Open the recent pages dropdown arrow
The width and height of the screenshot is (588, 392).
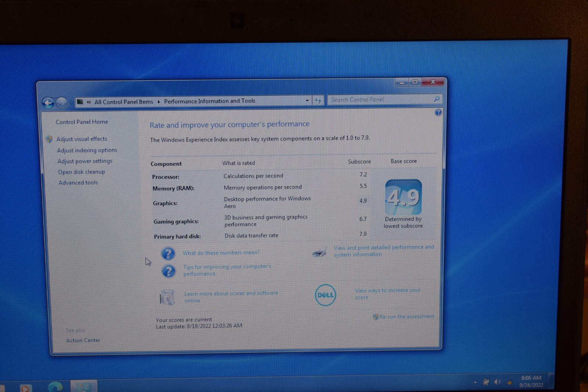click(71, 103)
